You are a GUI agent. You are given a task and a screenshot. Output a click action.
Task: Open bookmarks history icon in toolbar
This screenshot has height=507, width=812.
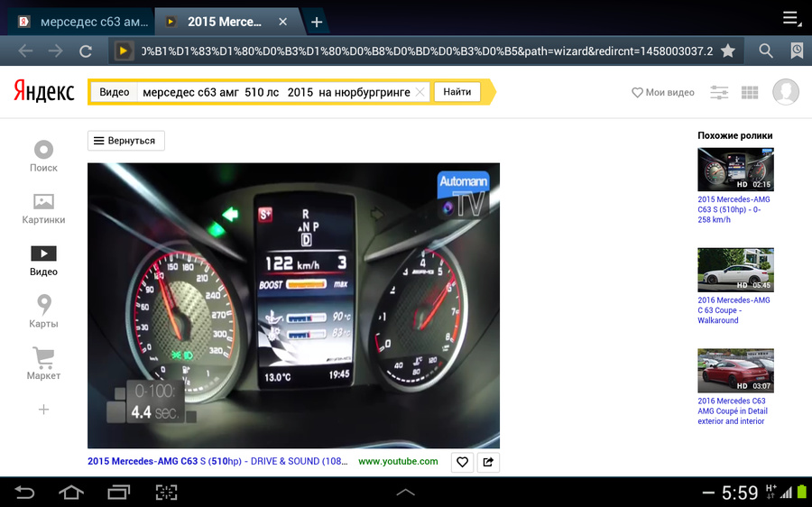(x=797, y=51)
